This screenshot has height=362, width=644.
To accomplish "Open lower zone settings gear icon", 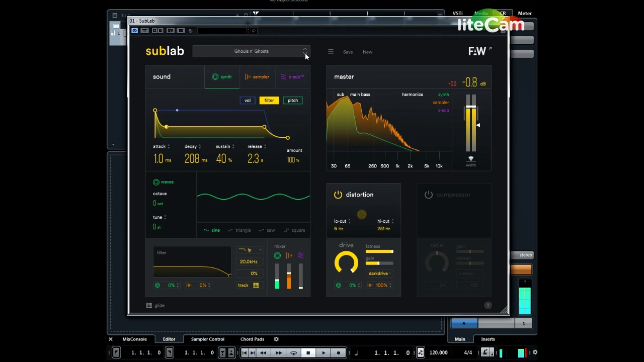I will pos(276,339).
